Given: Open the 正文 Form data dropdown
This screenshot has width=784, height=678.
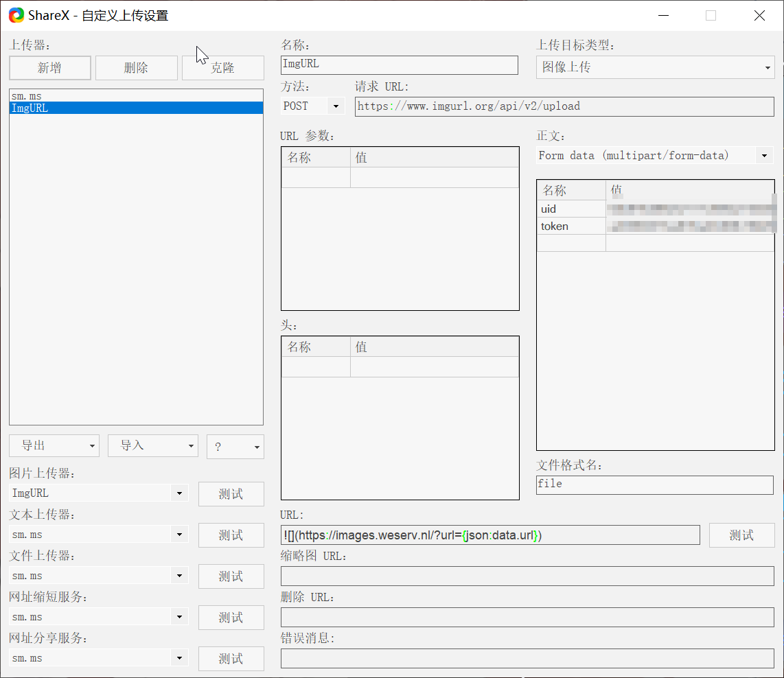Looking at the screenshot, I should pyautogui.click(x=655, y=155).
